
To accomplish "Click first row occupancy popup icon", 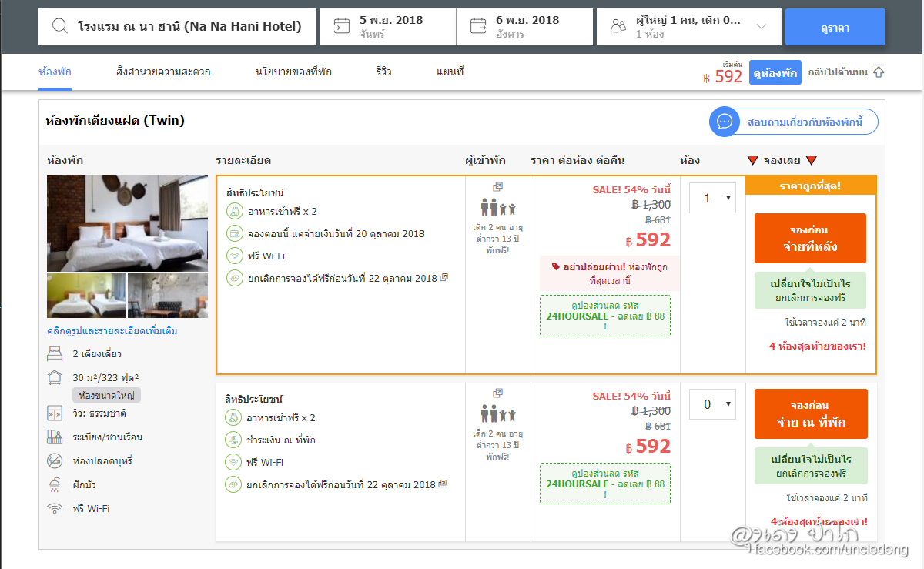I will pyautogui.click(x=497, y=187).
